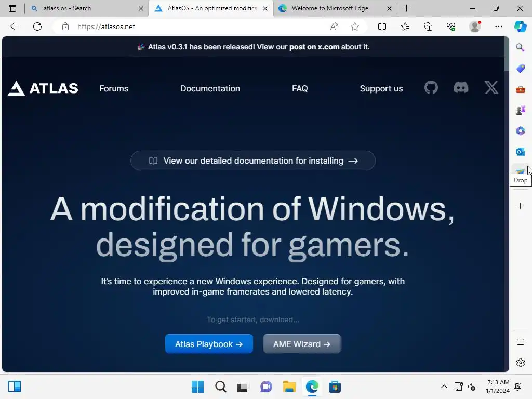Open Read aloud icon in address bar
Viewport: 532px width, 399px height.
coord(334,26)
